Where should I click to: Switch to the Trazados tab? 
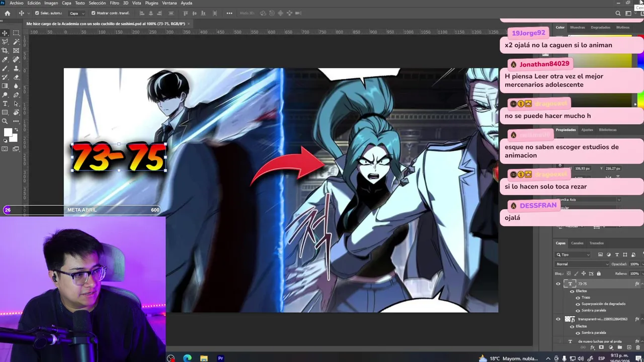597,243
